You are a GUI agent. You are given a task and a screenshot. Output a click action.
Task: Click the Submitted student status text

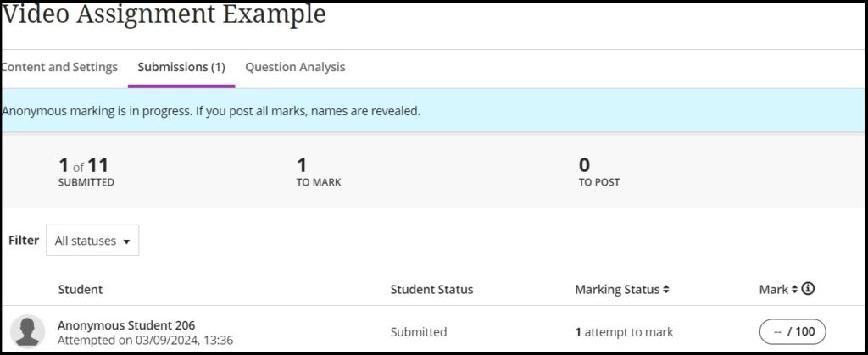(419, 332)
